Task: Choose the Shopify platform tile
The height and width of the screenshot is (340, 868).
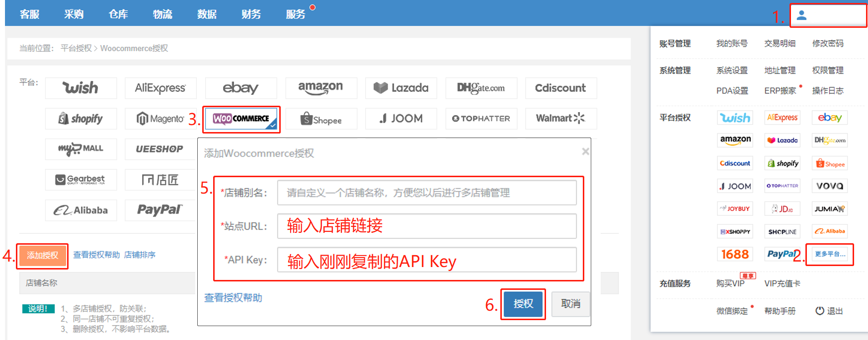Action: [x=81, y=119]
